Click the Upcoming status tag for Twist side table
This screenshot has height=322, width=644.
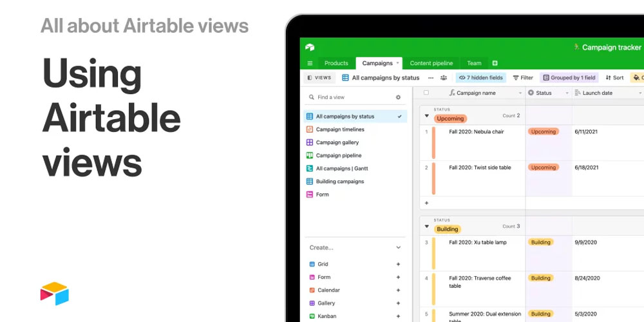point(544,167)
